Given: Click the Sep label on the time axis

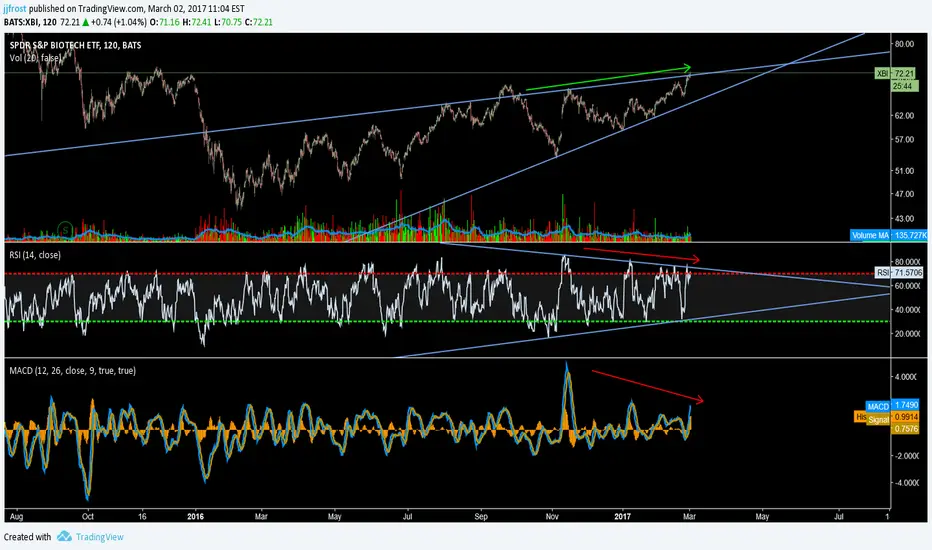Looking at the screenshot, I should (481, 517).
